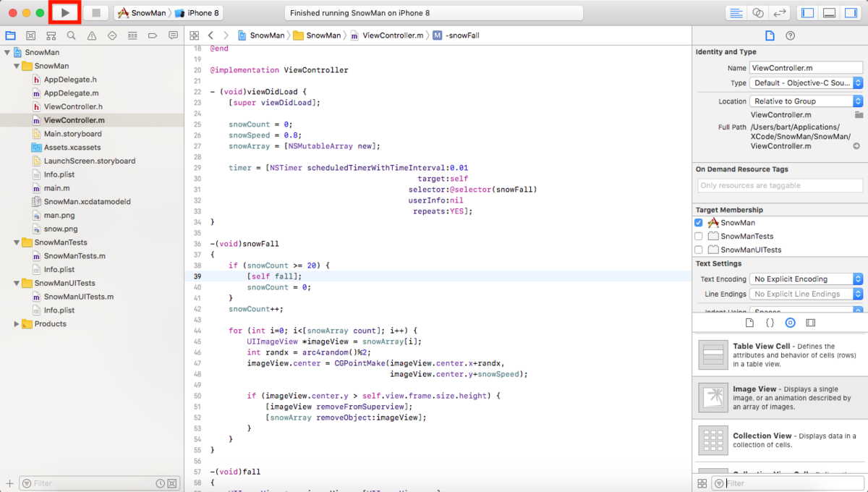
Task: Show the Project navigator tab
Action: 10,35
